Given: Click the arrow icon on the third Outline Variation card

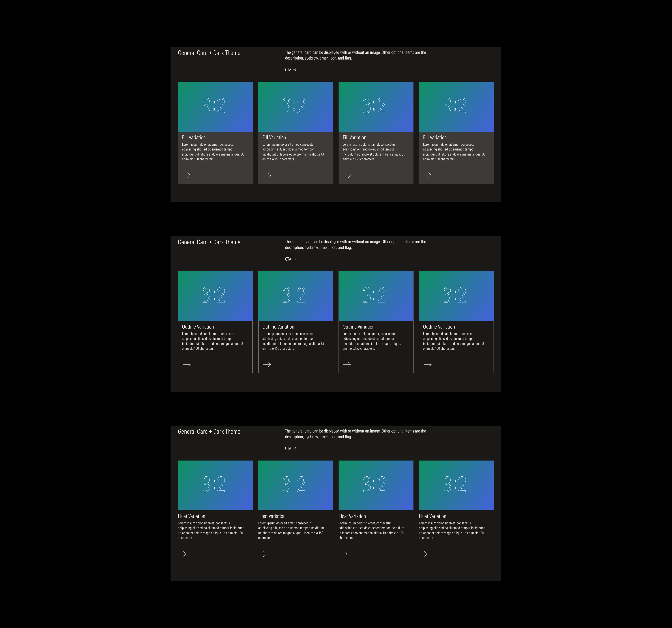Looking at the screenshot, I should (x=348, y=364).
